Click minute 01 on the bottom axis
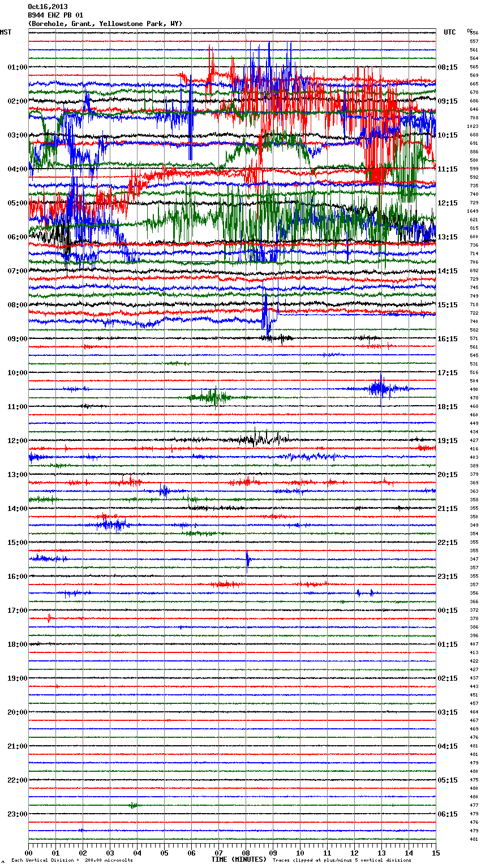This screenshot has width=481, height=868. (56, 853)
